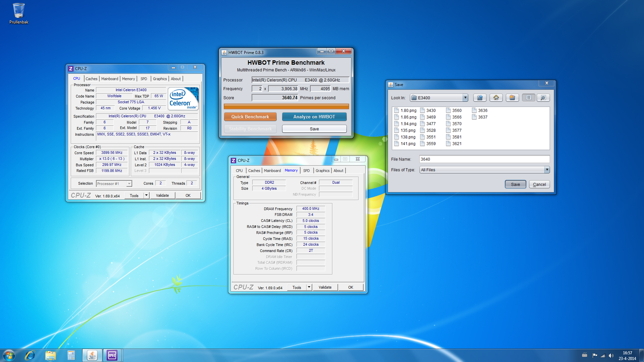This screenshot has height=362, width=644.
Task: Click Save button in HWBOT Prime window
Action: [314, 129]
